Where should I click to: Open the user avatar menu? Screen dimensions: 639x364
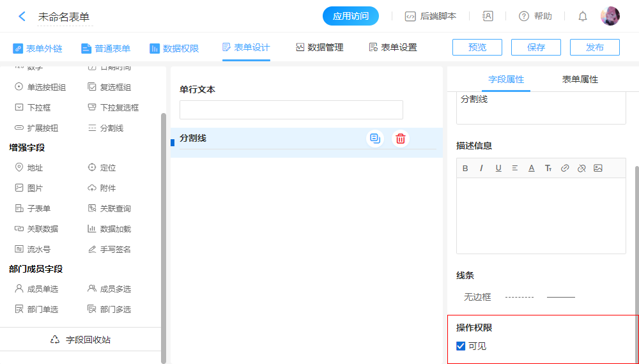[x=610, y=17]
